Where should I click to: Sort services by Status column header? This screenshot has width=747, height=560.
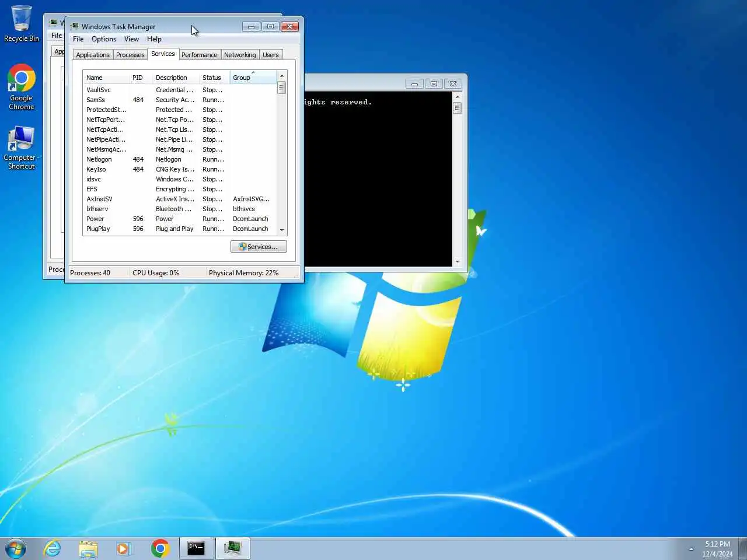pos(214,78)
